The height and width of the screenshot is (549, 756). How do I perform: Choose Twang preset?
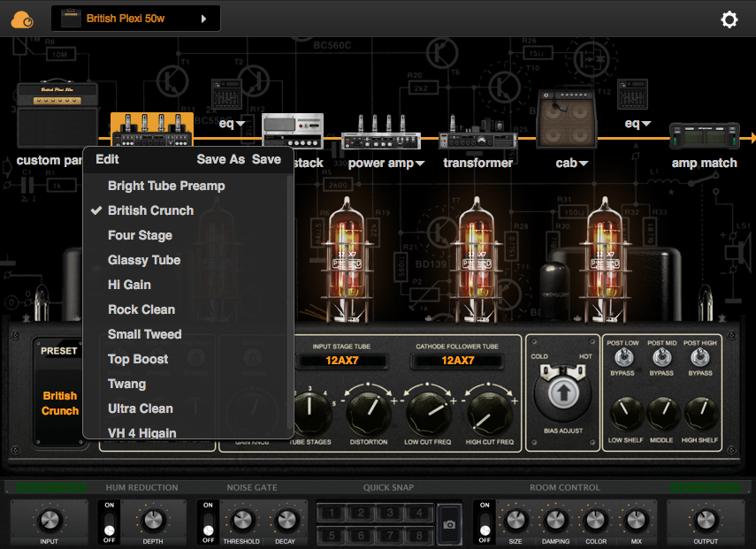(186, 385)
